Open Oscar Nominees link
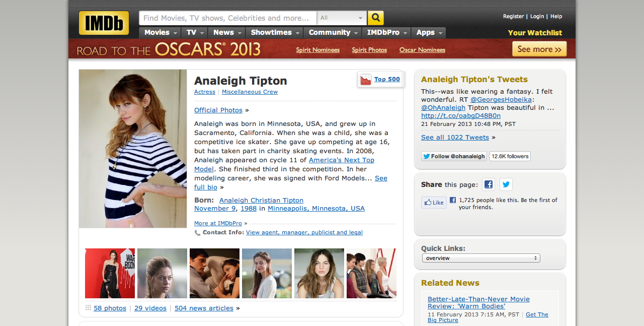 (422, 50)
